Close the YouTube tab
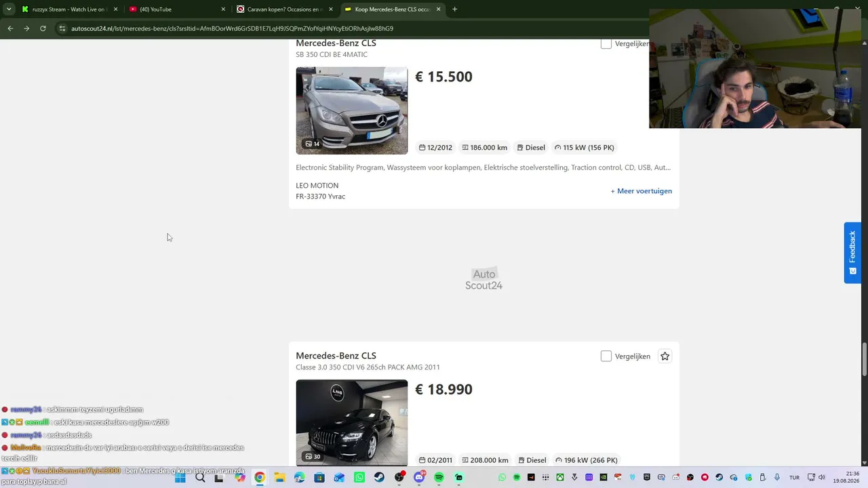 pyautogui.click(x=223, y=9)
